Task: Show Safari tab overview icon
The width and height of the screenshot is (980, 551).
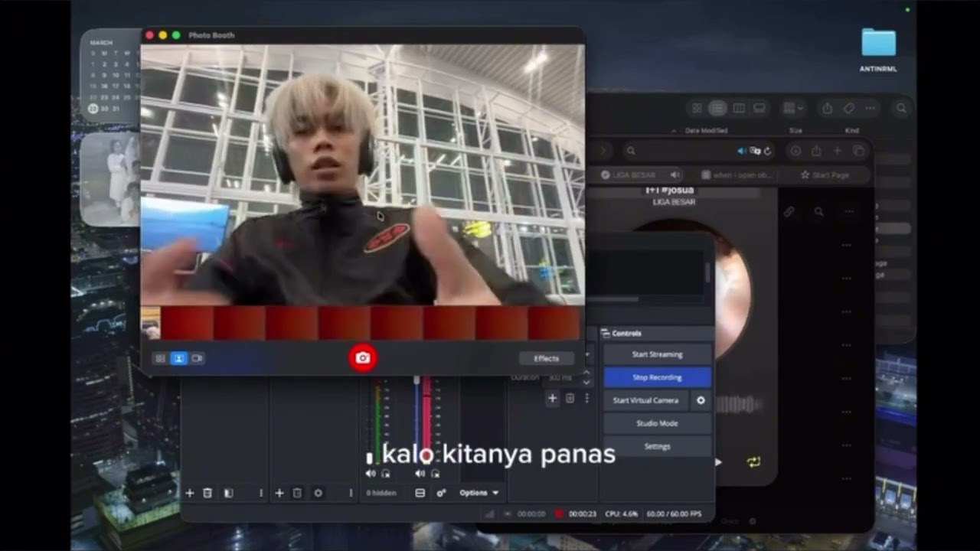Action: point(858,152)
